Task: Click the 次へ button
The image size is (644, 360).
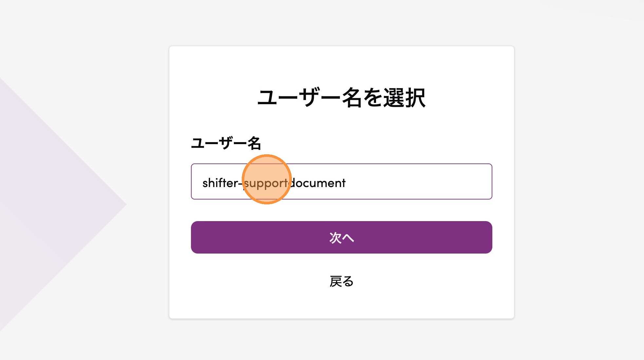Action: pyautogui.click(x=341, y=237)
